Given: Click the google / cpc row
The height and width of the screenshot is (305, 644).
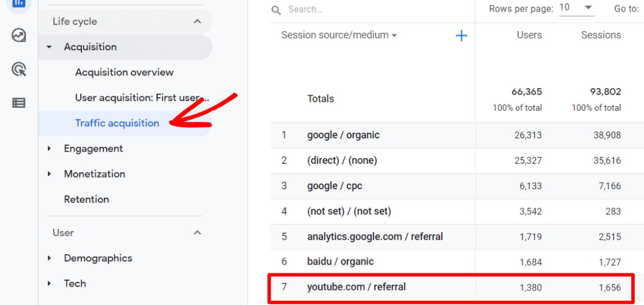Looking at the screenshot, I should coord(456,186).
